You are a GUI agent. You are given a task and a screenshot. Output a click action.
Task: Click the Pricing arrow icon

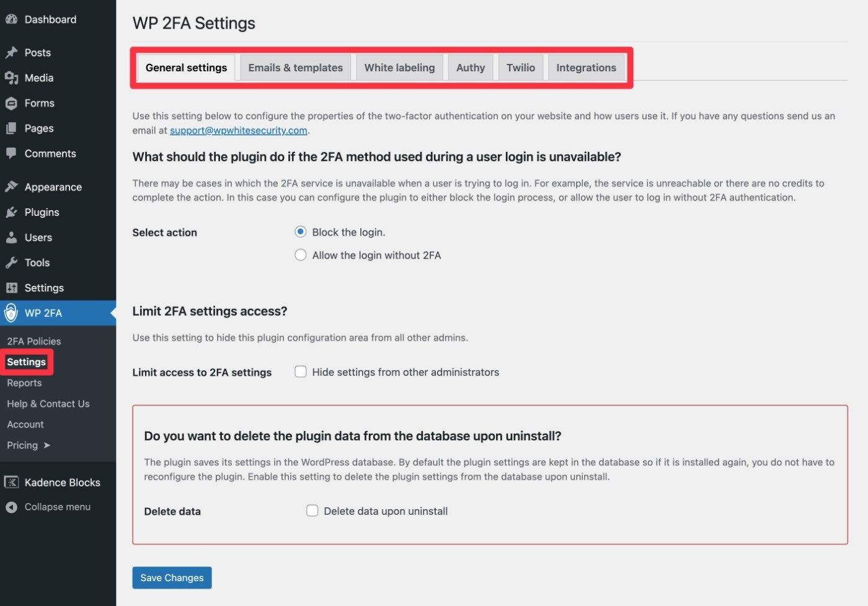pos(46,445)
